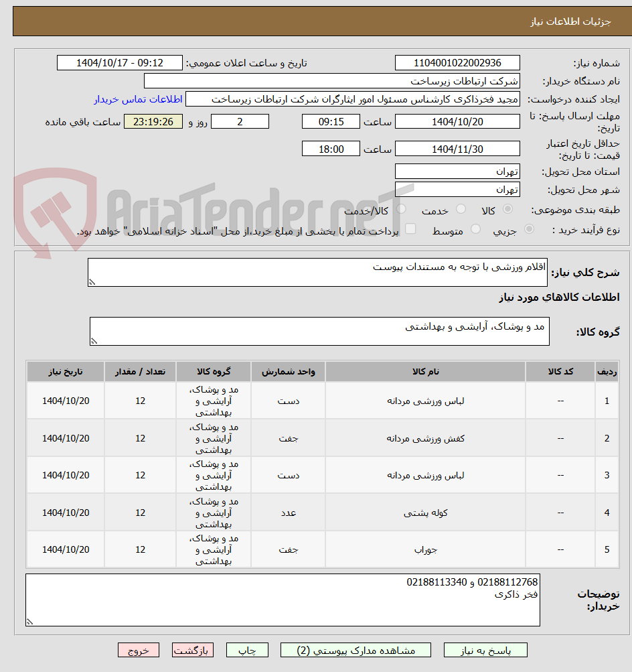Viewport: 632px width, 672px height.
Task: Click the validity time field 18:00
Action: [331, 149]
